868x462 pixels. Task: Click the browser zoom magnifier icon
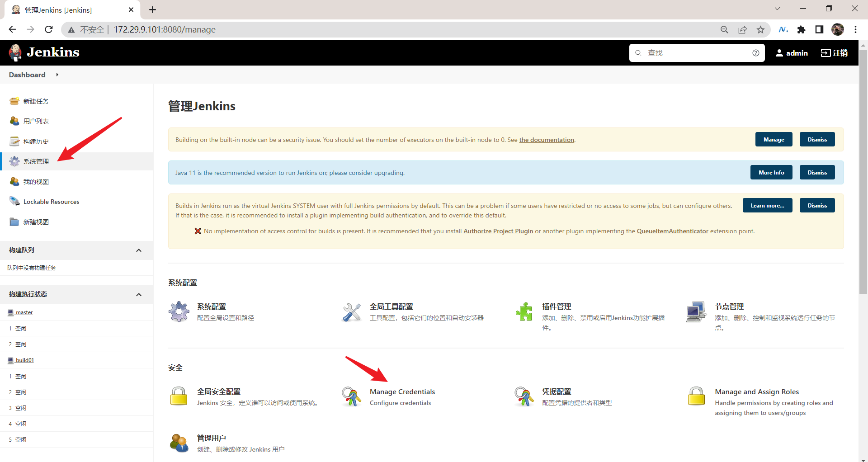click(724, 29)
